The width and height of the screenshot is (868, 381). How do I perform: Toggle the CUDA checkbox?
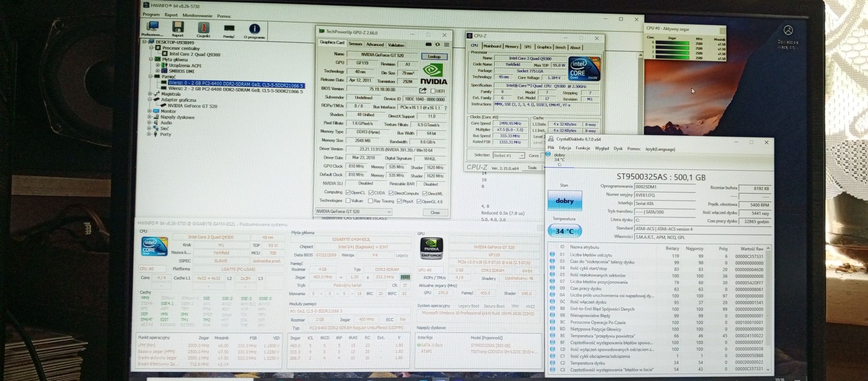pyautogui.click(x=371, y=193)
